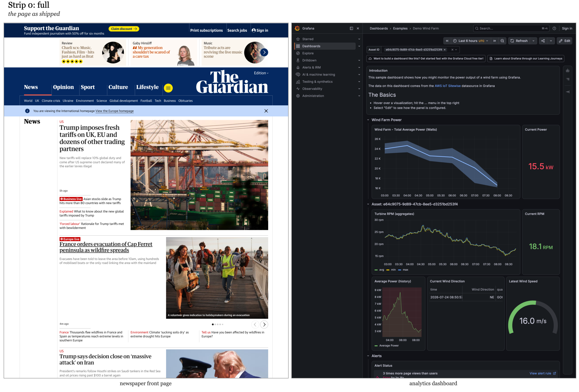Open the auto-refresh interval dropdown beside Refresh
Image resolution: width=579 pixels, height=392 pixels.
point(533,41)
